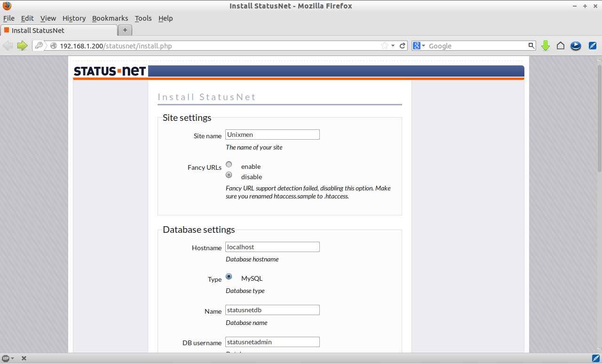Bookmark page with the star icon

tap(385, 46)
